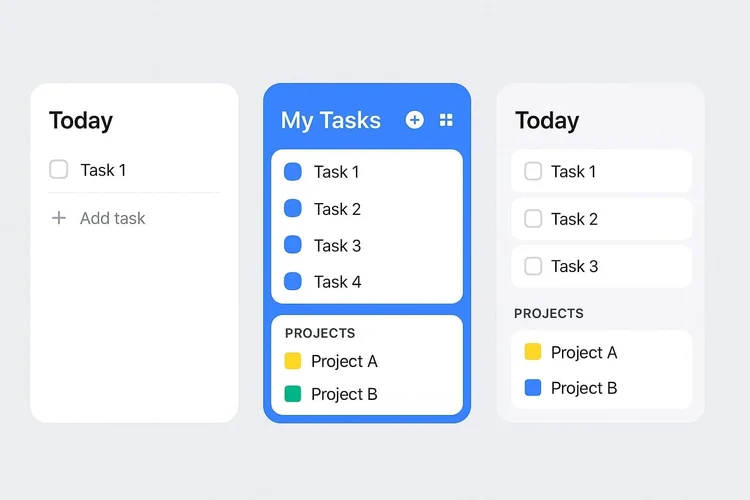Open Project B in the My Tasks card
This screenshot has width=750, height=500.
point(344,394)
